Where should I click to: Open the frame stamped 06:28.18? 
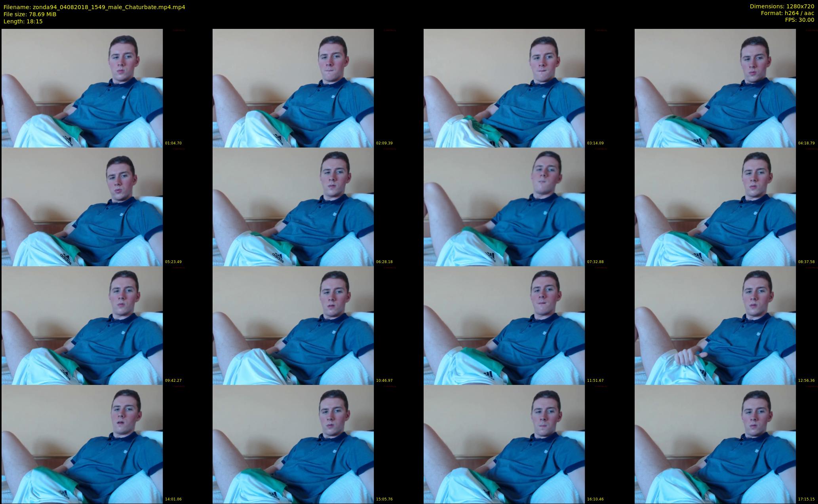tap(293, 207)
